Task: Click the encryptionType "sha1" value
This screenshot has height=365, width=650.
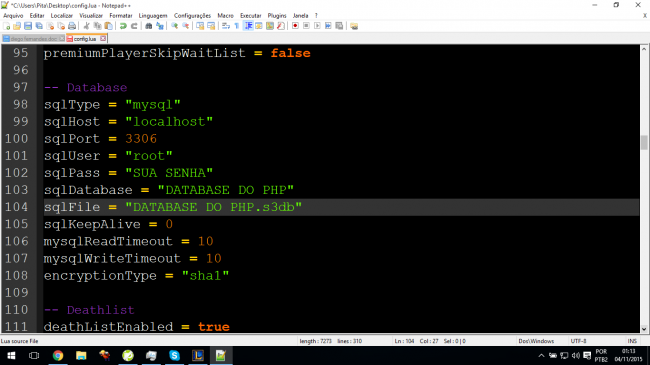Action: pyautogui.click(x=205, y=275)
